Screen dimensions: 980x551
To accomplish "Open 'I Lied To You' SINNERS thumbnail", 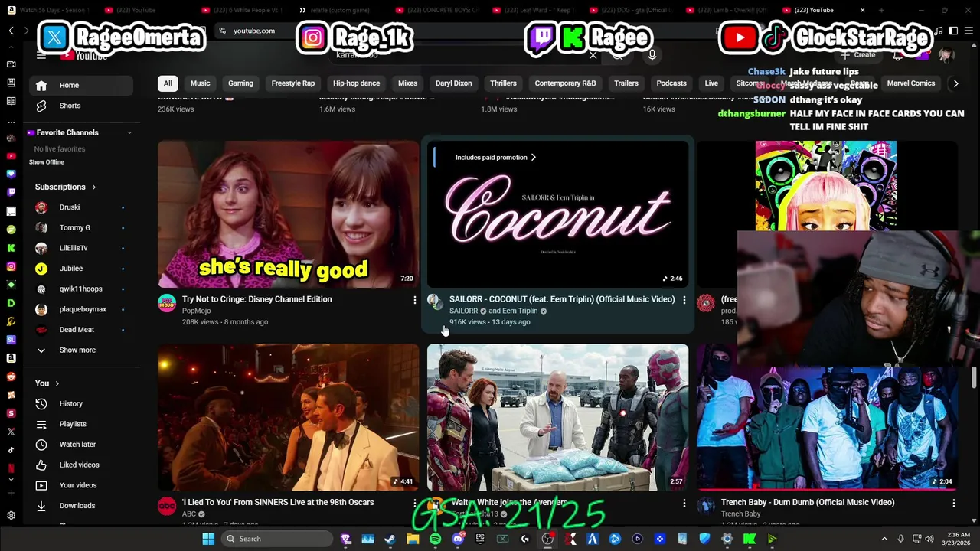I will 288,417.
